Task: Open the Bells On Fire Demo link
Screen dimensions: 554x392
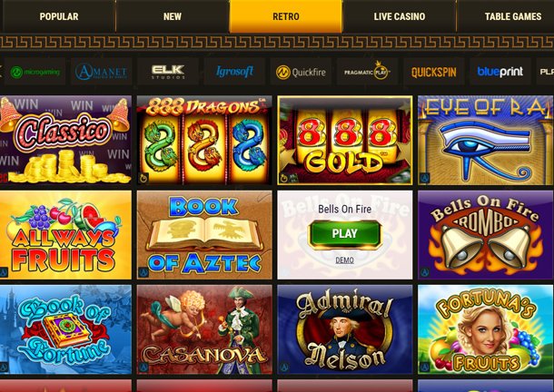Action: pos(344,260)
